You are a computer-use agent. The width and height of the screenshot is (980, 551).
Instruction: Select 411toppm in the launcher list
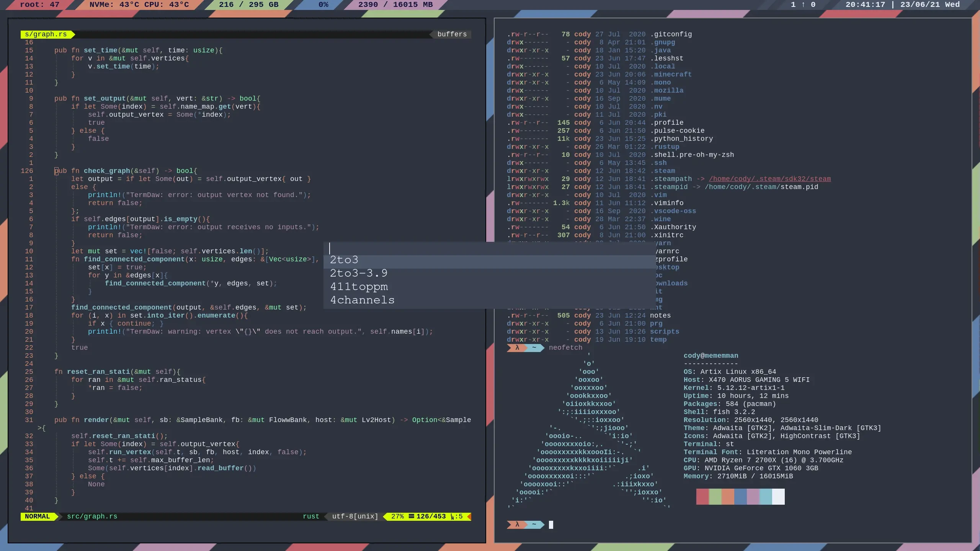[x=359, y=287]
